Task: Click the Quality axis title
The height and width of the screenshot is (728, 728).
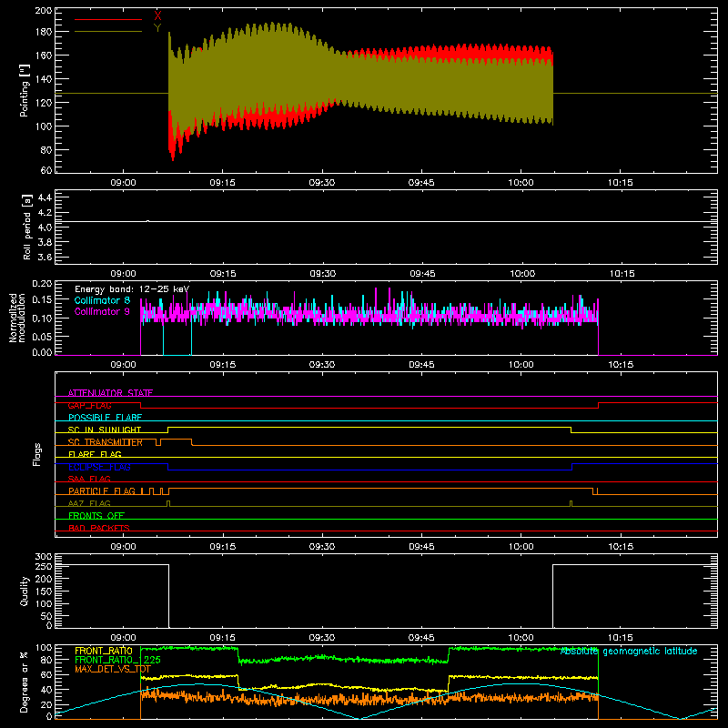Action: point(25,591)
